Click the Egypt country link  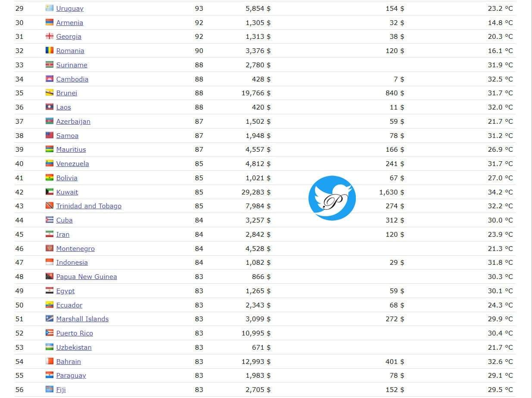click(x=65, y=291)
